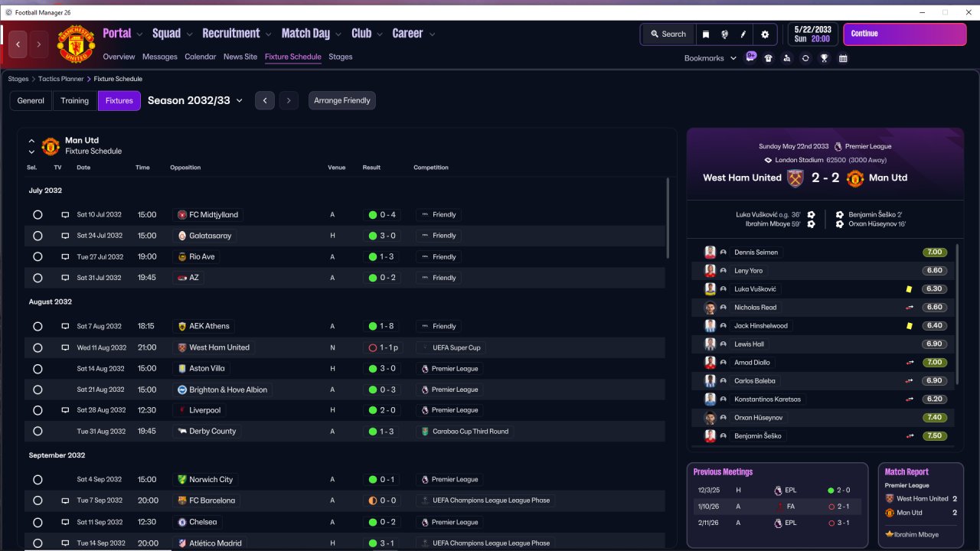Click the TV icon for FC Midtjylland fixture

65,215
